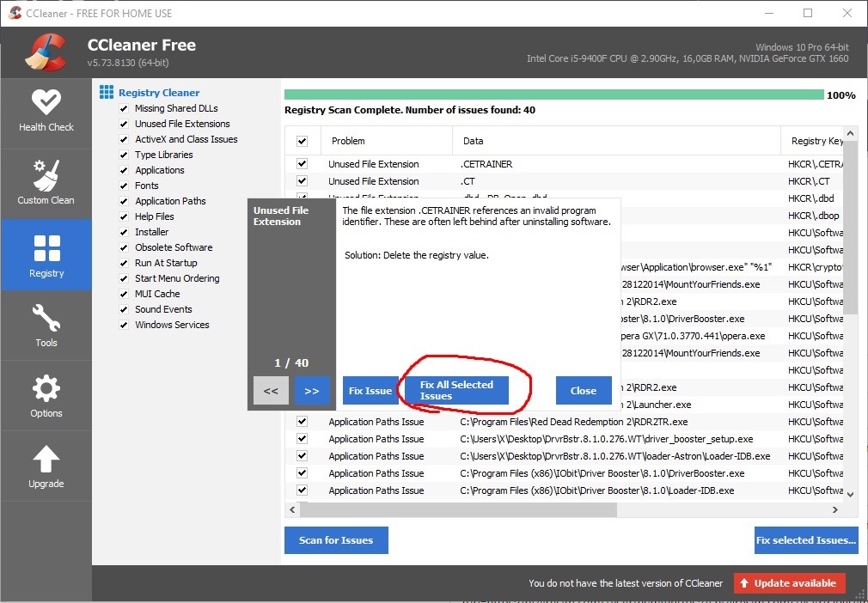Click the green scan progress bar
The width and height of the screenshot is (868, 603).
(x=554, y=95)
